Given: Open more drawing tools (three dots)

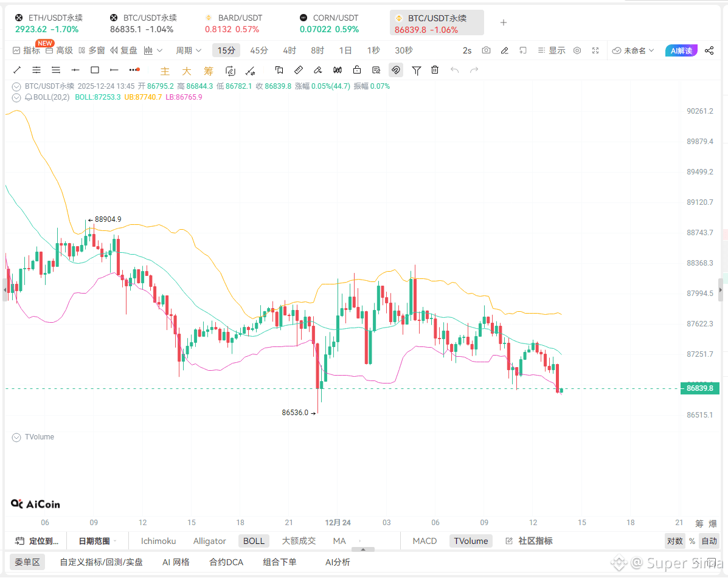Looking at the screenshot, I should click(x=134, y=70).
